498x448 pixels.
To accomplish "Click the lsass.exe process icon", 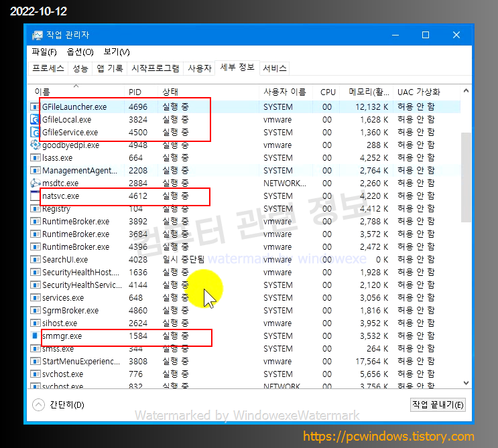I will click(35, 157).
